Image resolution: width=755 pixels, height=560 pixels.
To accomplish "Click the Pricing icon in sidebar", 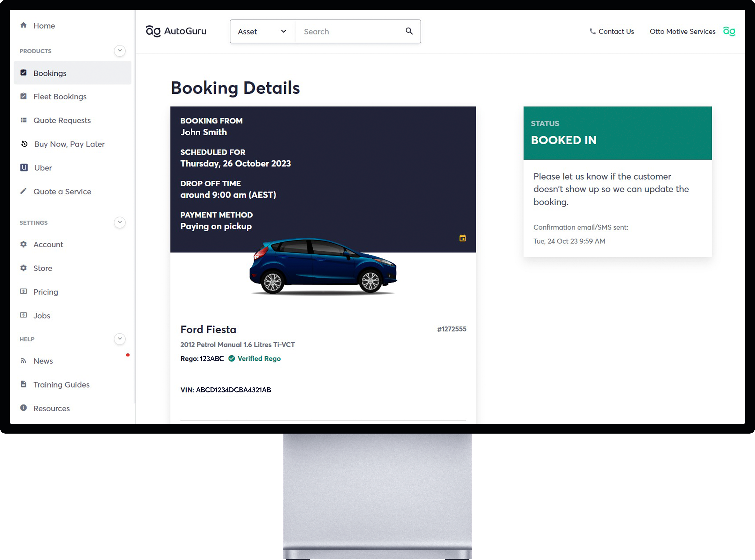I will tap(24, 292).
